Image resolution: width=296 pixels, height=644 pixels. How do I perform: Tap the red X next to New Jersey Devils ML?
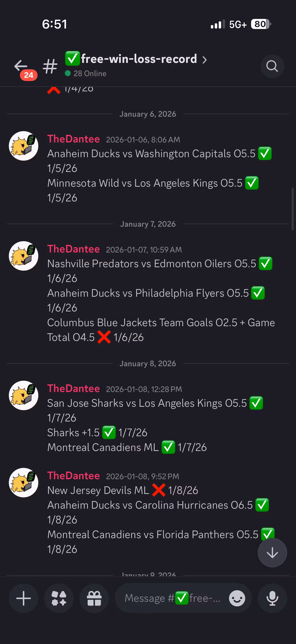point(159,490)
